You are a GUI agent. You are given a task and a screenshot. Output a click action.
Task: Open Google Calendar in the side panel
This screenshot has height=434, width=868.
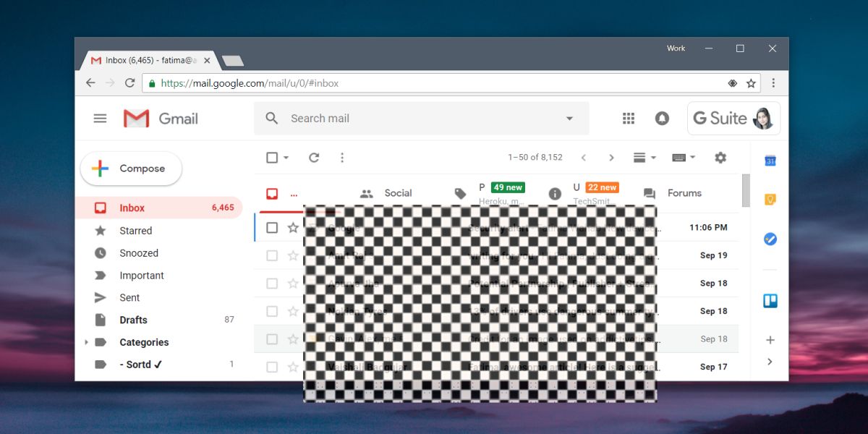pos(770,161)
